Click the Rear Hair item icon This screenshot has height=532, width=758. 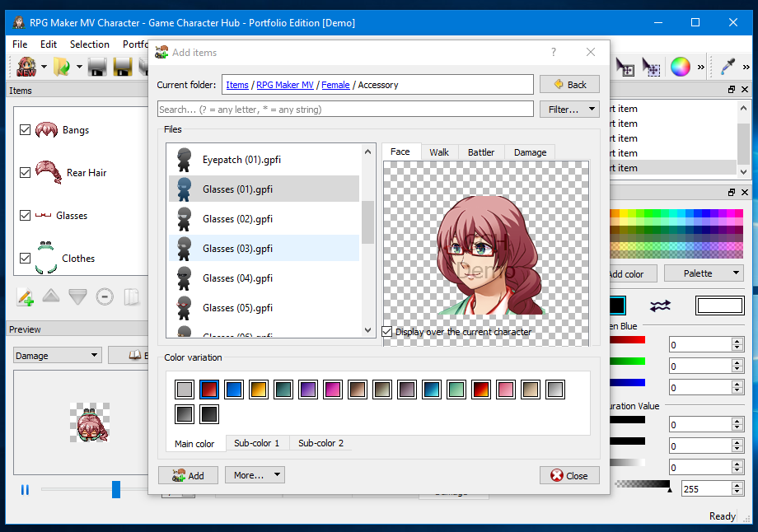click(x=49, y=172)
